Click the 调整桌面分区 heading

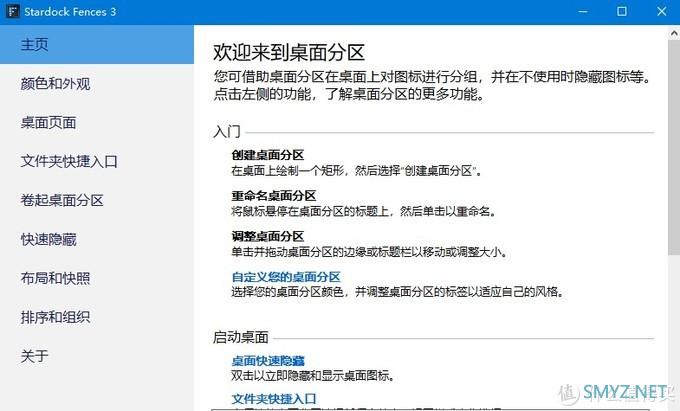pyautogui.click(x=268, y=236)
